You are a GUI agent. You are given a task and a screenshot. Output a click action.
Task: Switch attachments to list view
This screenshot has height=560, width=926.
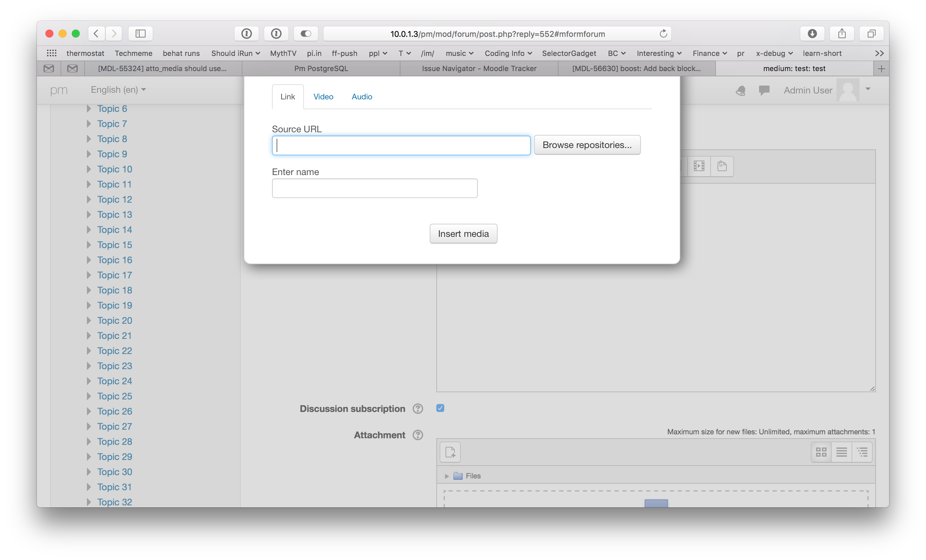pos(842,452)
